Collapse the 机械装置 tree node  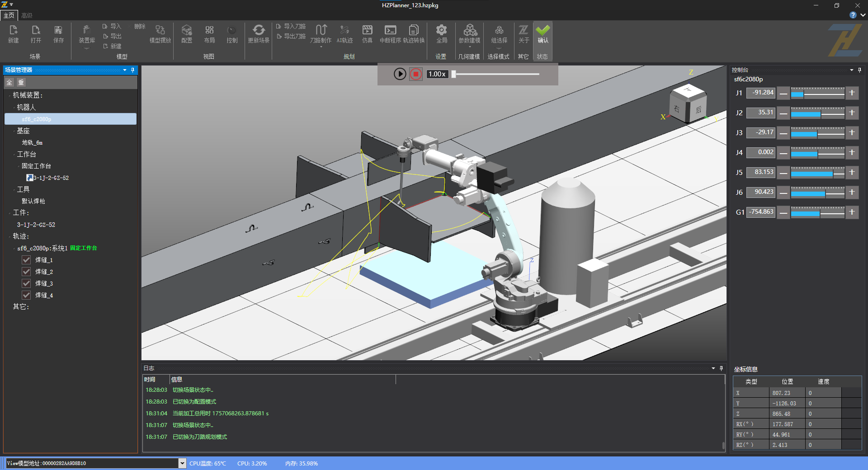[9, 95]
